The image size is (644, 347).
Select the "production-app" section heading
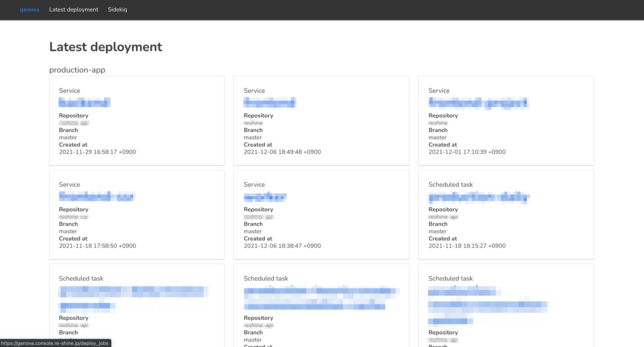[x=77, y=70]
